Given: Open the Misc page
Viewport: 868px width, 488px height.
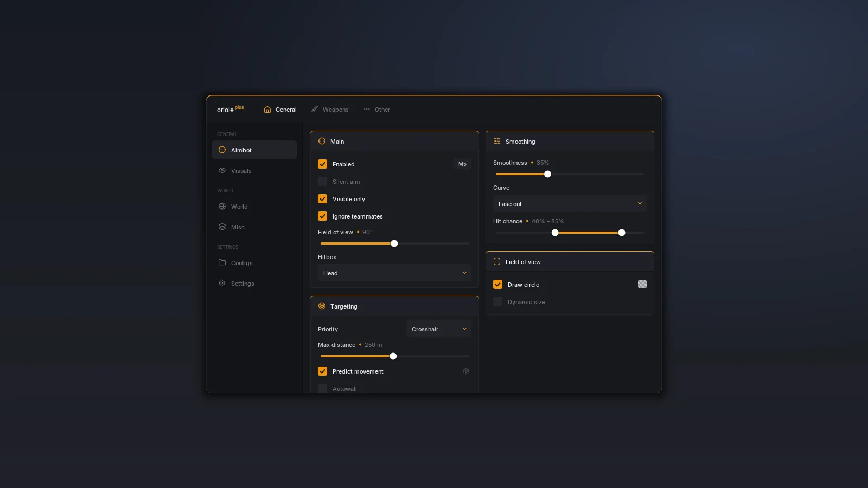Looking at the screenshot, I should (254, 227).
